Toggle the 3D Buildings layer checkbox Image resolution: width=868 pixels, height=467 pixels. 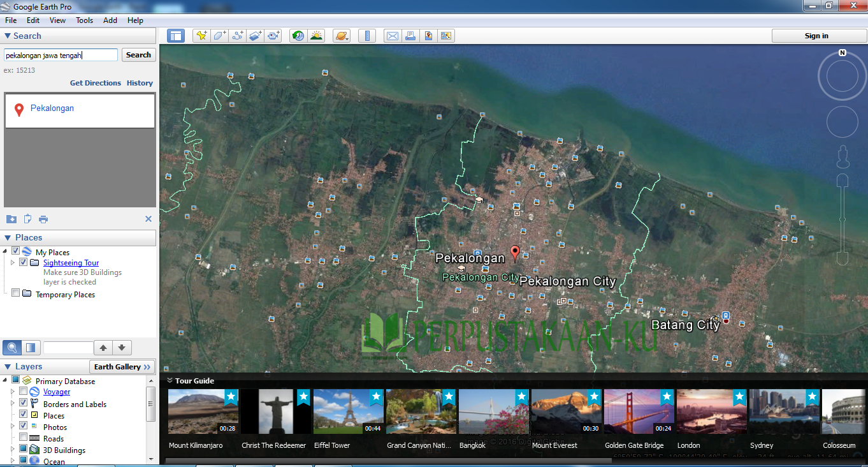24,449
